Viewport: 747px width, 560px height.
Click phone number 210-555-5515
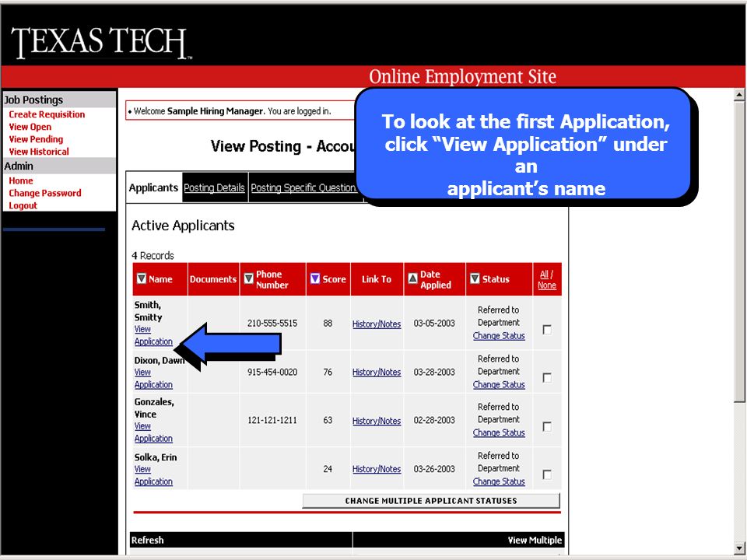(x=272, y=324)
